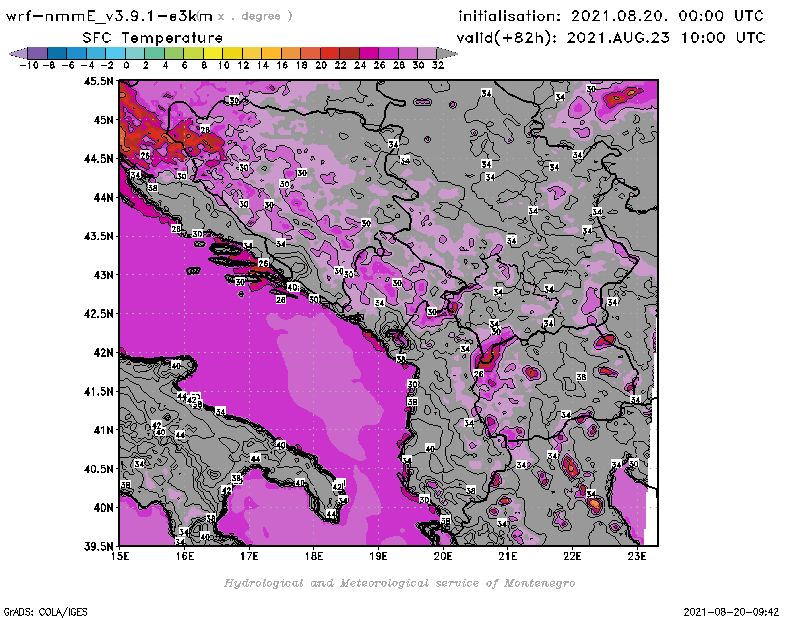Click the '20' value under the color bar
The image size is (800, 618).
[321, 65]
